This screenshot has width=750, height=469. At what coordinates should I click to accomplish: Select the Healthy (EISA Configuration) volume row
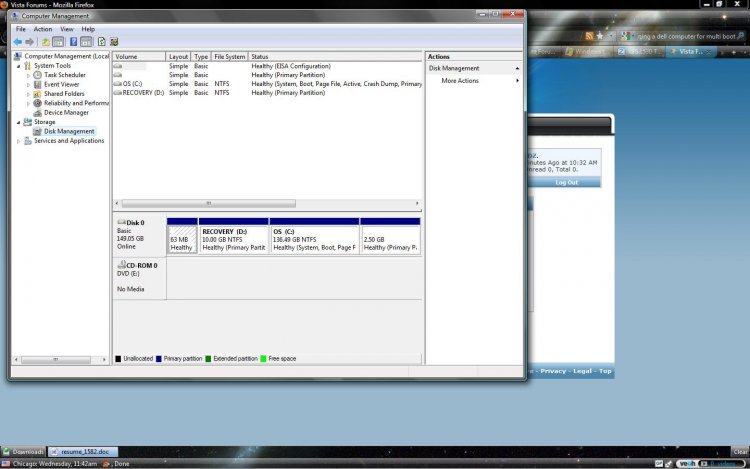pos(267,66)
